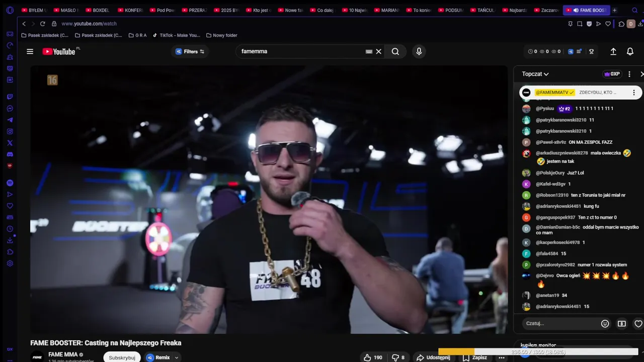Open the G R A bookmarks folder

click(x=137, y=35)
